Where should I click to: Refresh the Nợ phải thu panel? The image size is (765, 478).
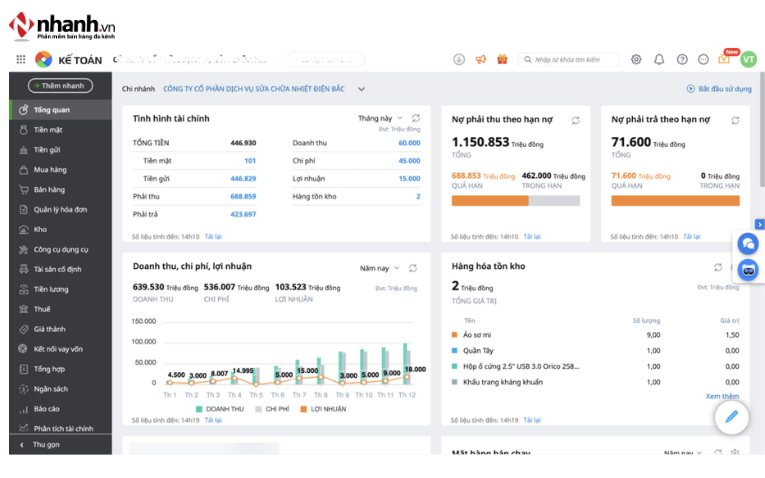575,120
